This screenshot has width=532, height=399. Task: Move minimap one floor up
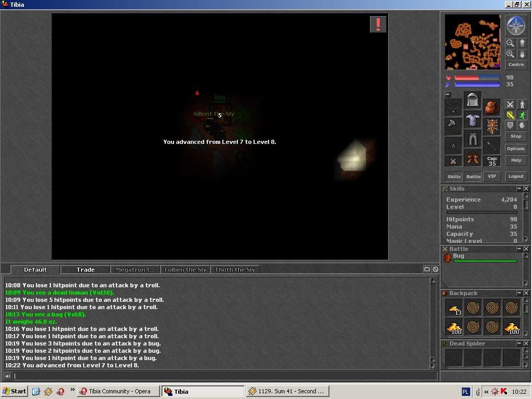point(522,43)
